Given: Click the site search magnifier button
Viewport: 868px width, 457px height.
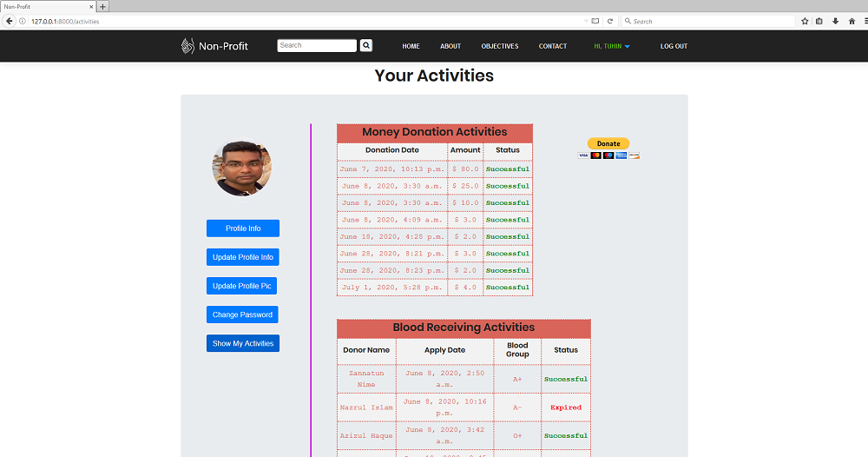Looking at the screenshot, I should [x=366, y=45].
